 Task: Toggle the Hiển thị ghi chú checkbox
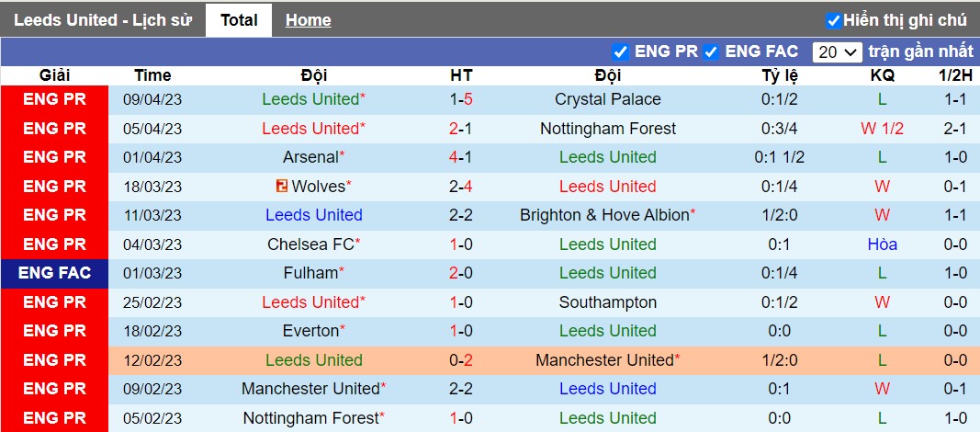click(833, 20)
